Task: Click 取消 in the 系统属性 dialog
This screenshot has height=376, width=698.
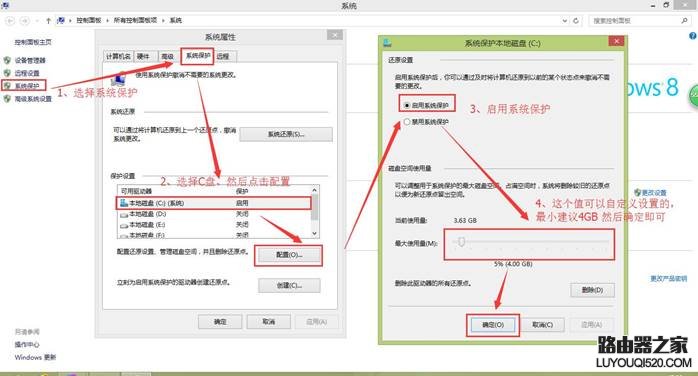Action: [268, 322]
